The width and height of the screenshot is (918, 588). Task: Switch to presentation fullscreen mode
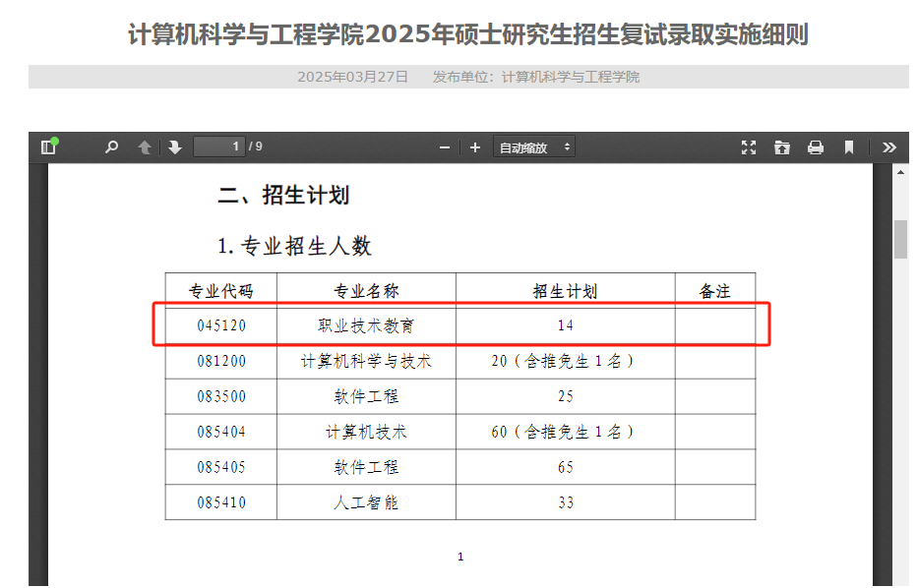[749, 147]
